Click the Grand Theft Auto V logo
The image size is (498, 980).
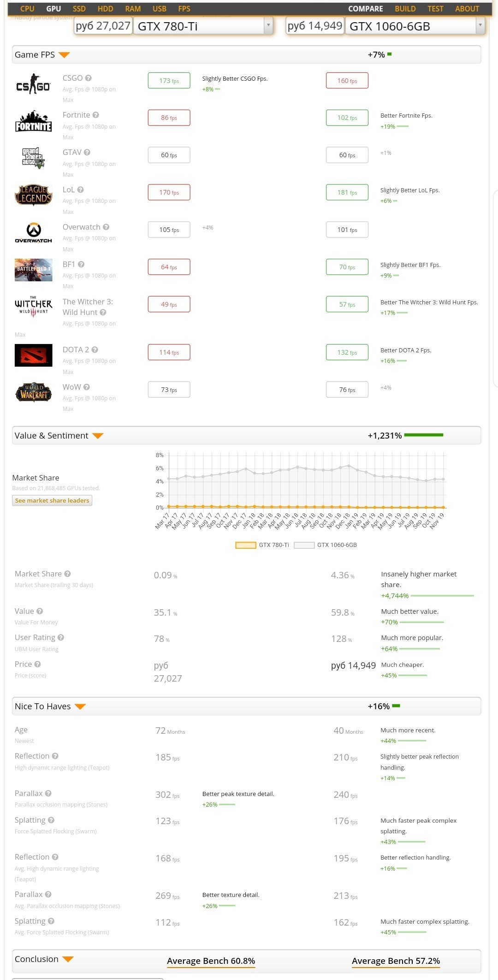click(x=33, y=158)
